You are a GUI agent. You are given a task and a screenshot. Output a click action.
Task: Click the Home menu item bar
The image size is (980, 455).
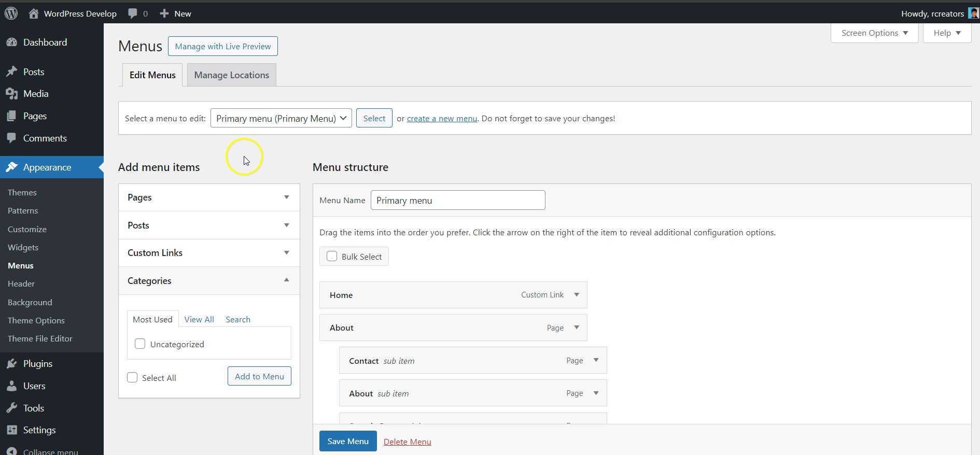(453, 295)
